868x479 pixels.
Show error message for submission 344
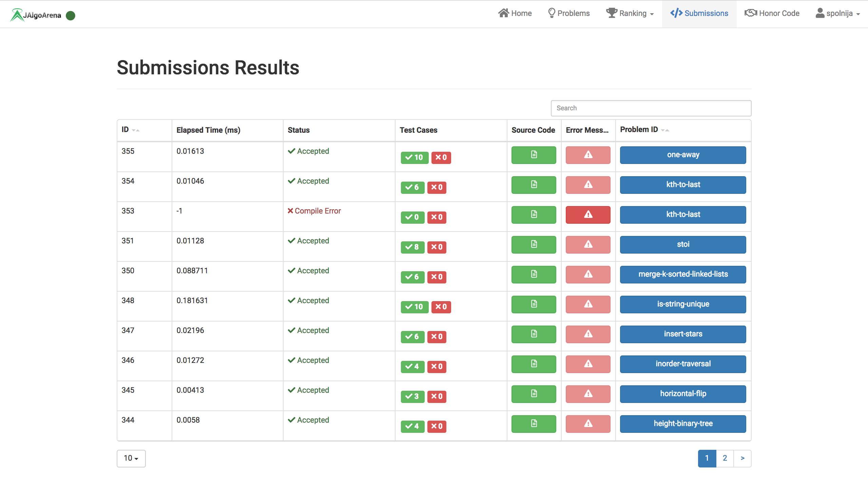(x=588, y=424)
